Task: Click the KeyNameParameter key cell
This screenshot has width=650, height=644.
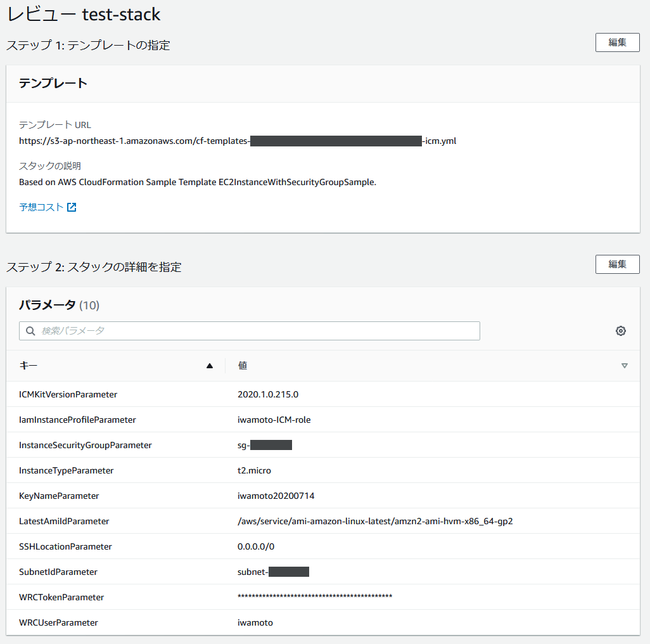Action: [59, 496]
